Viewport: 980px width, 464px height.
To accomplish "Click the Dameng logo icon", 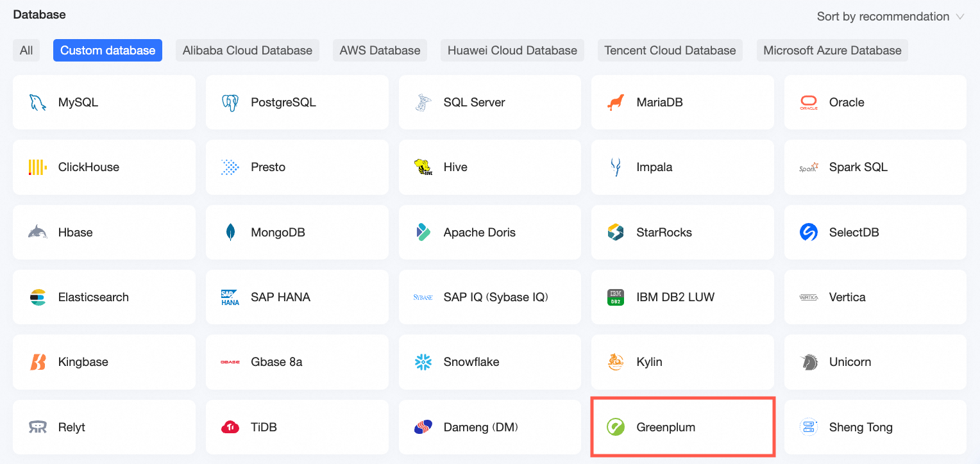I will [423, 427].
